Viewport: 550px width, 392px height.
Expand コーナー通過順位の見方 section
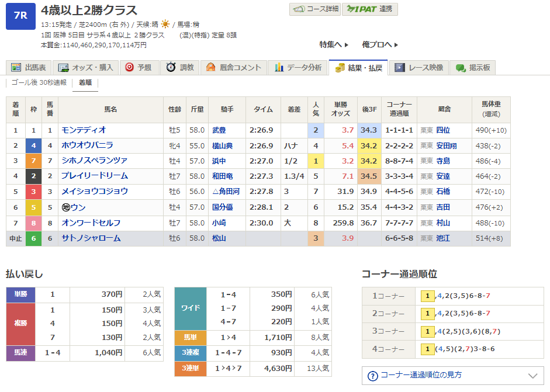click(452, 376)
